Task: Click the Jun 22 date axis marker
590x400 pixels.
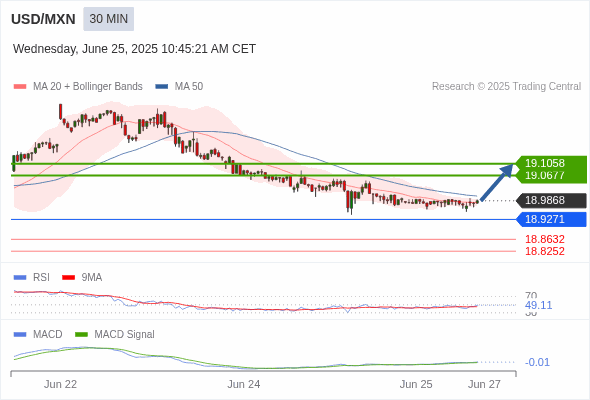Action: (60, 384)
